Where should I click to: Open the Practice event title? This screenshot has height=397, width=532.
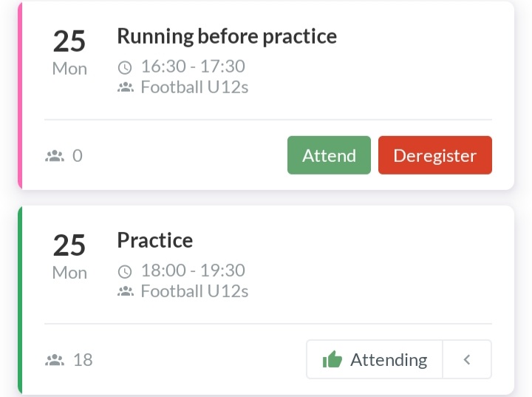[x=155, y=240]
